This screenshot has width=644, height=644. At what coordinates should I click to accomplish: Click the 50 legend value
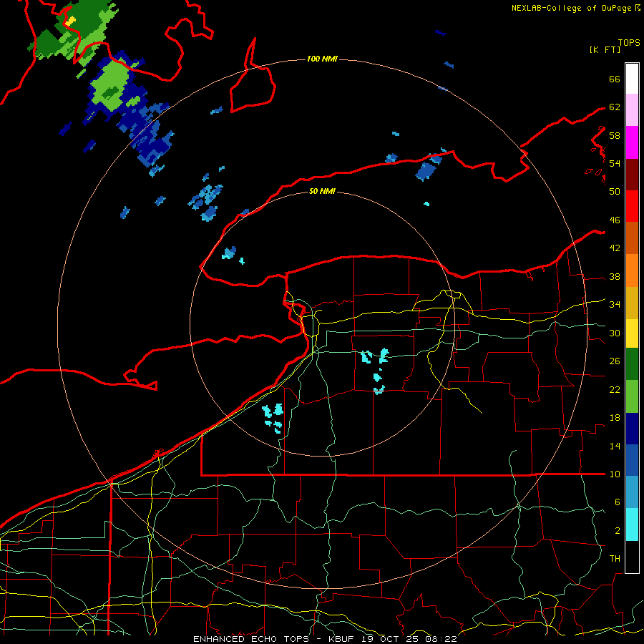click(x=615, y=191)
